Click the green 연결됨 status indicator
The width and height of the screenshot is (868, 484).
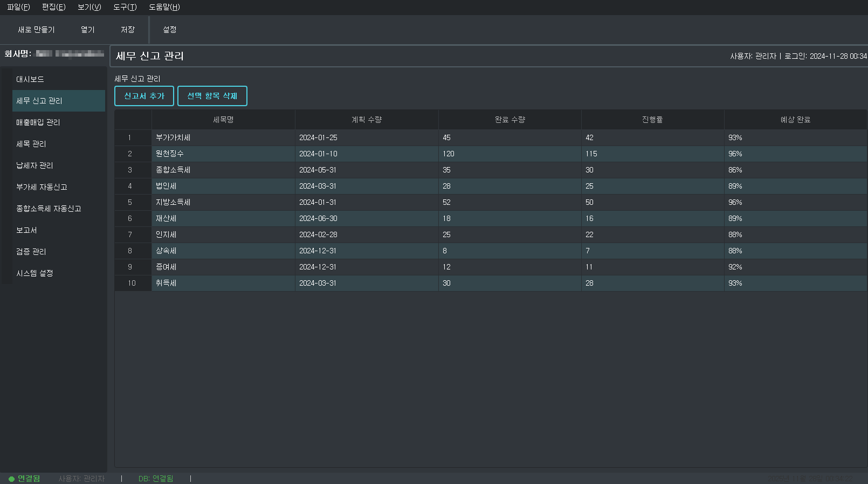24,479
